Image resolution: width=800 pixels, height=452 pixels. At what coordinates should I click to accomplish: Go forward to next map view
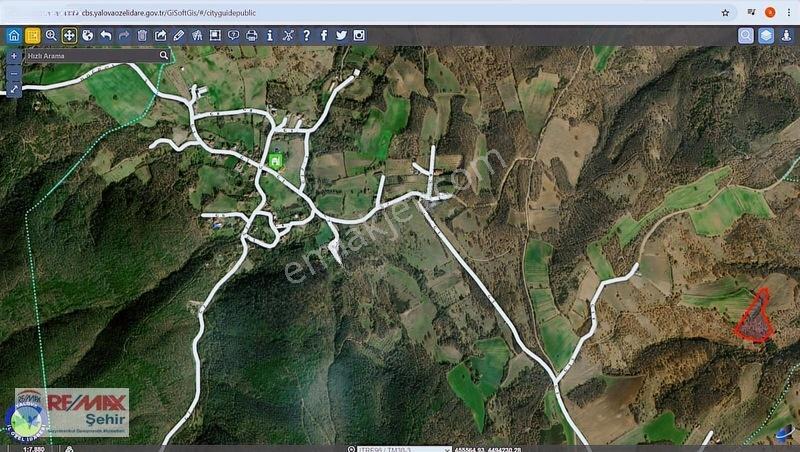(x=124, y=35)
